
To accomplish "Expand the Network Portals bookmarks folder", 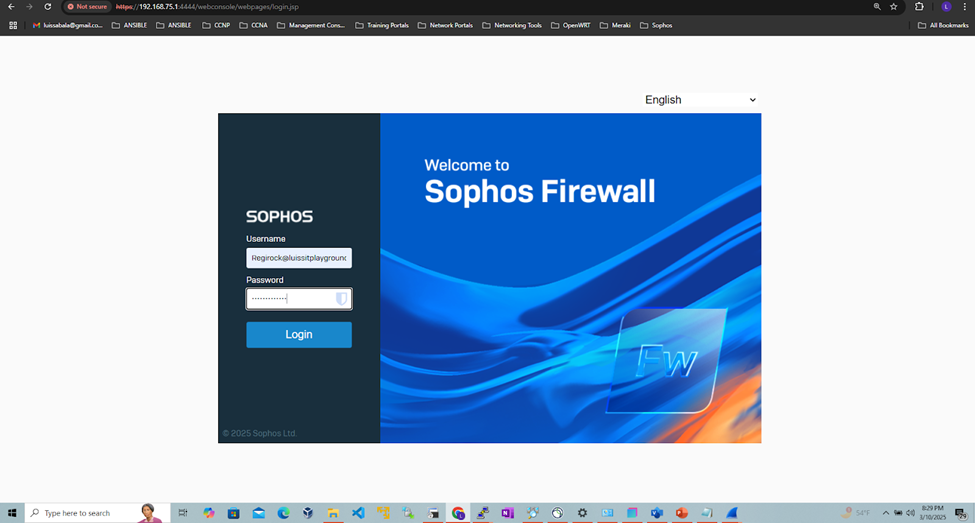I will pos(445,25).
